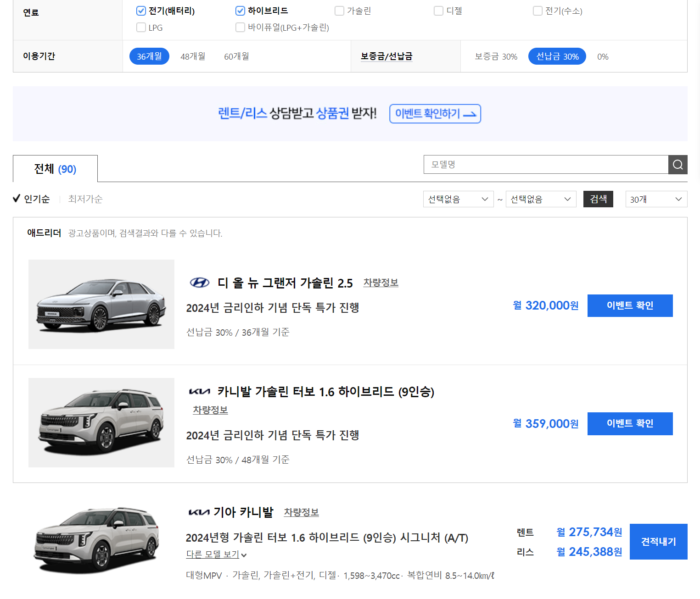Click the 월 359,000원 price text
This screenshot has height=599, width=700.
point(546,424)
